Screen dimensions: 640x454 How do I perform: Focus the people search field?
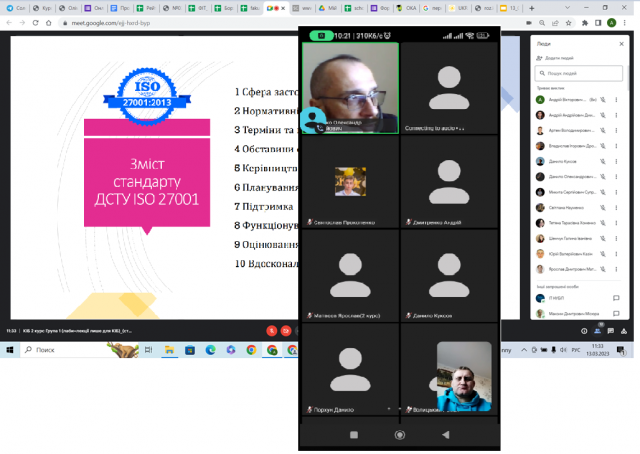[579, 73]
